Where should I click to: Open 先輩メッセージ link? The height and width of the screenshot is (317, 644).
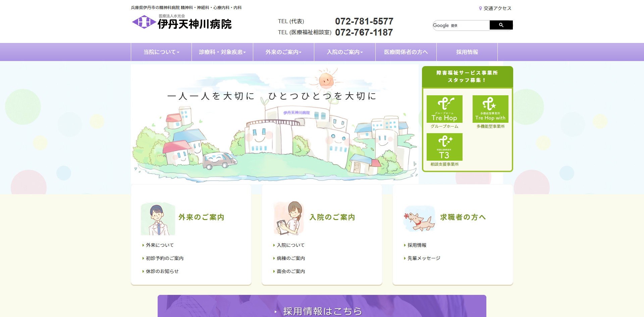424,258
